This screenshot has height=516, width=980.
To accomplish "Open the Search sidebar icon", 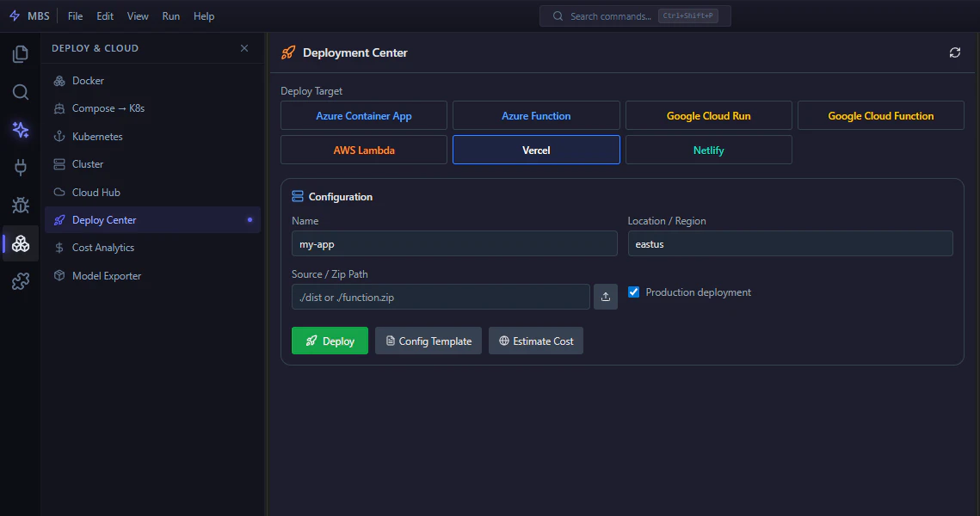I will click(19, 92).
